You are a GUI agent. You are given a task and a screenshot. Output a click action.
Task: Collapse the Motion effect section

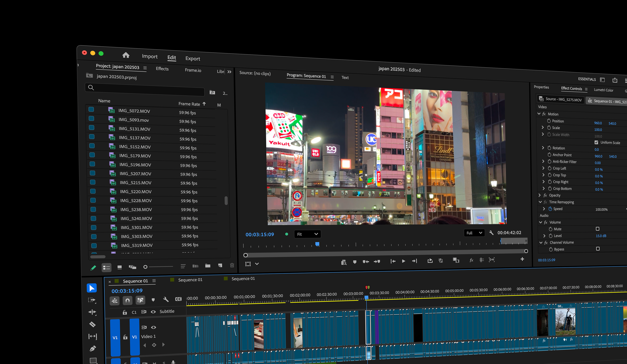[x=539, y=114]
